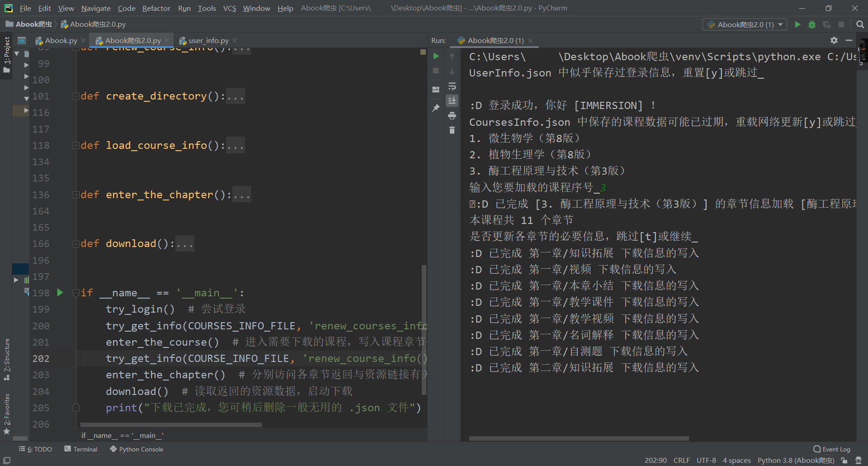This screenshot has width=868, height=466.
Task: Expand folded enter_the_chapter function
Action: tap(76, 195)
